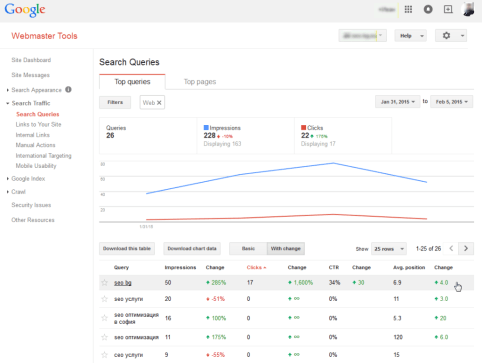Sort by Query column header
This screenshot has height=363, width=482.
[x=121, y=267]
